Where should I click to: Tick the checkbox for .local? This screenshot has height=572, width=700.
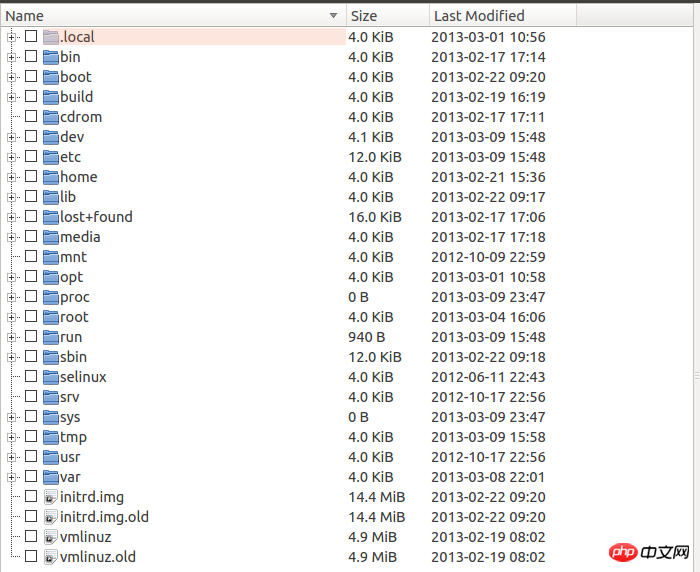click(31, 36)
